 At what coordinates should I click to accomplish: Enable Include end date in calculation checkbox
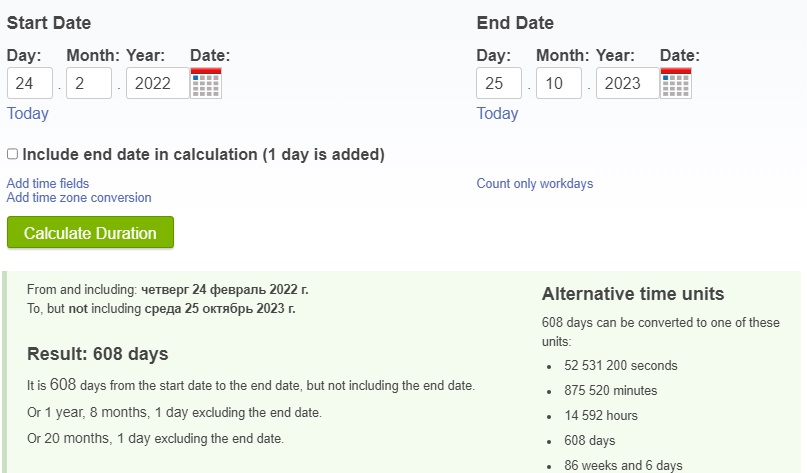tap(12, 154)
